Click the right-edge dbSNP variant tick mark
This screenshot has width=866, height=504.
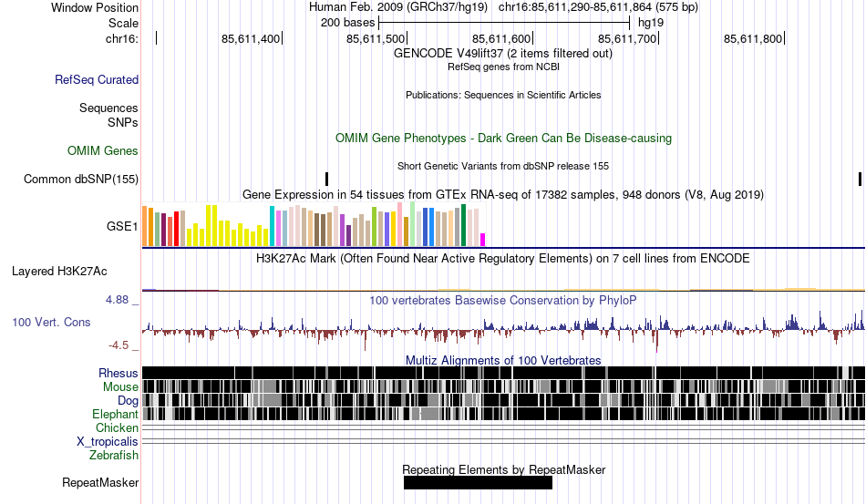point(860,179)
